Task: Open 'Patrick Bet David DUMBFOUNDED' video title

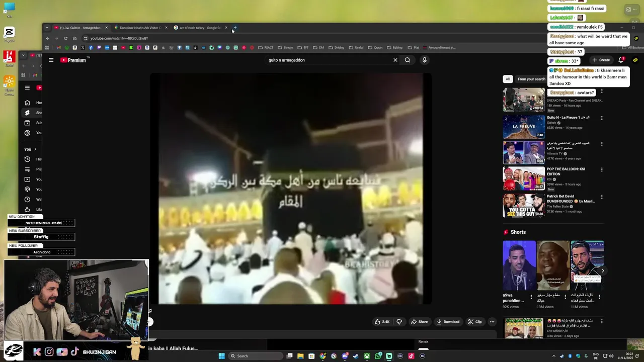Action: [x=571, y=199]
